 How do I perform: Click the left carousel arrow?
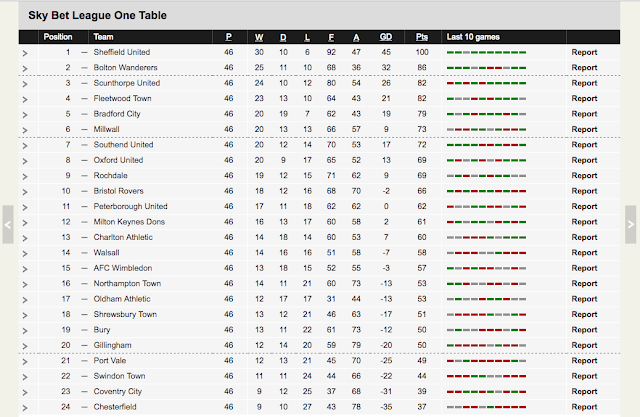point(8,224)
